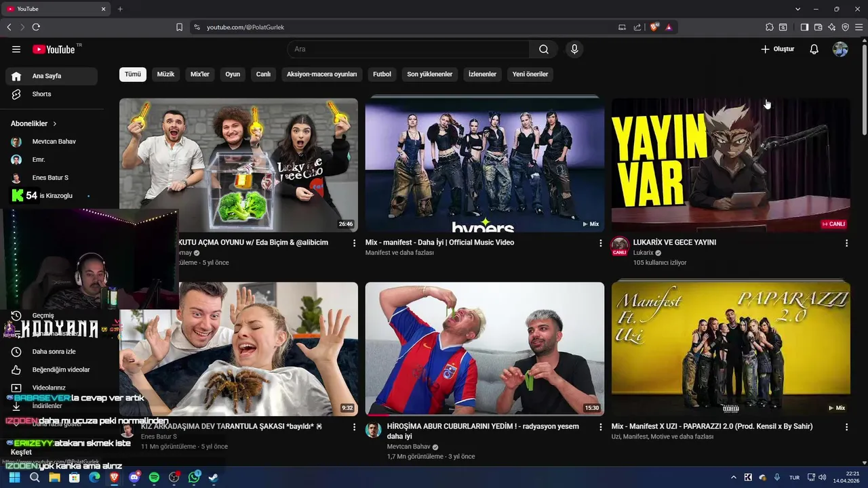Screen dimensions: 868x488
Task: Open Brave Shields lion icon
Action: (x=654, y=27)
